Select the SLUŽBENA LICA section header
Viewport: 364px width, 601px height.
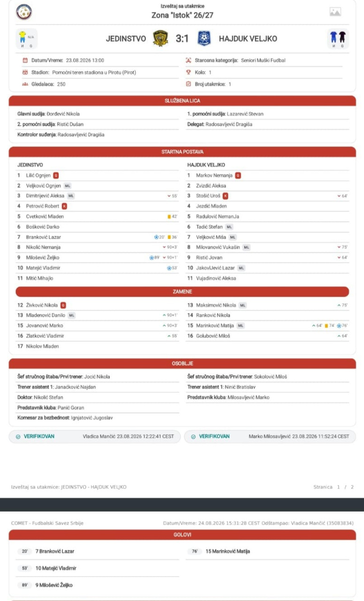pyautogui.click(x=182, y=101)
